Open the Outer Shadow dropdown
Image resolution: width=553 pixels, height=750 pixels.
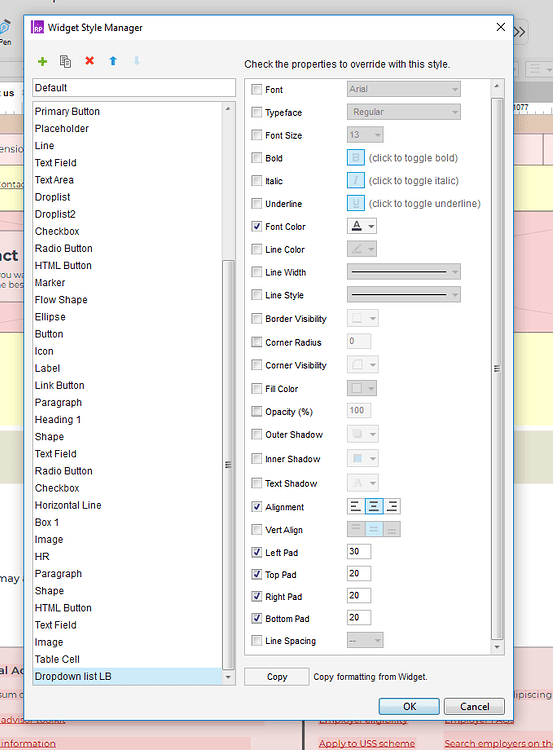pyautogui.click(x=363, y=434)
